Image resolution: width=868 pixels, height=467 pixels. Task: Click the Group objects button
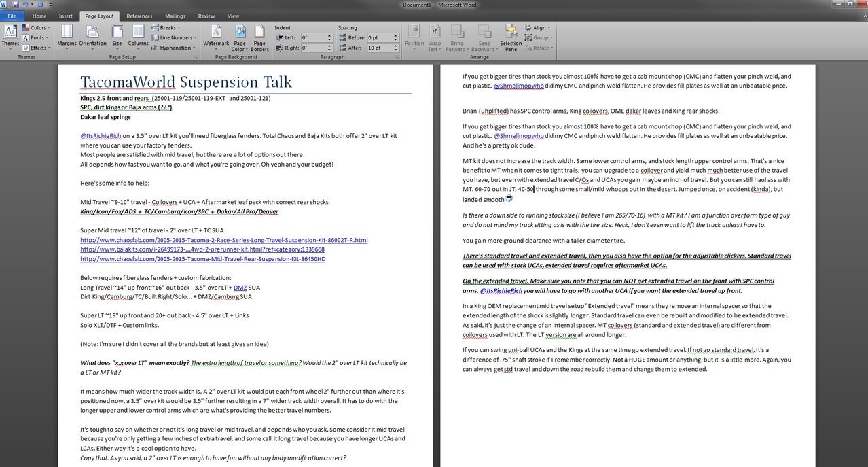coord(538,38)
